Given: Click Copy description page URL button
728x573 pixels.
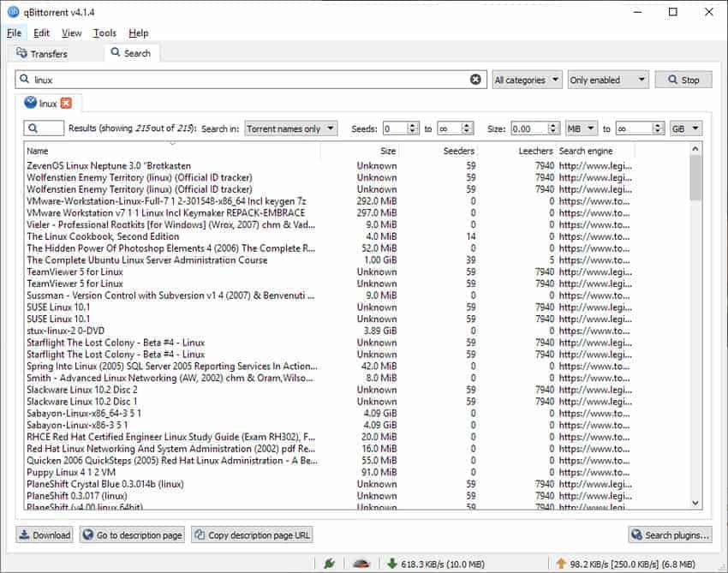Looking at the screenshot, I should (252, 535).
